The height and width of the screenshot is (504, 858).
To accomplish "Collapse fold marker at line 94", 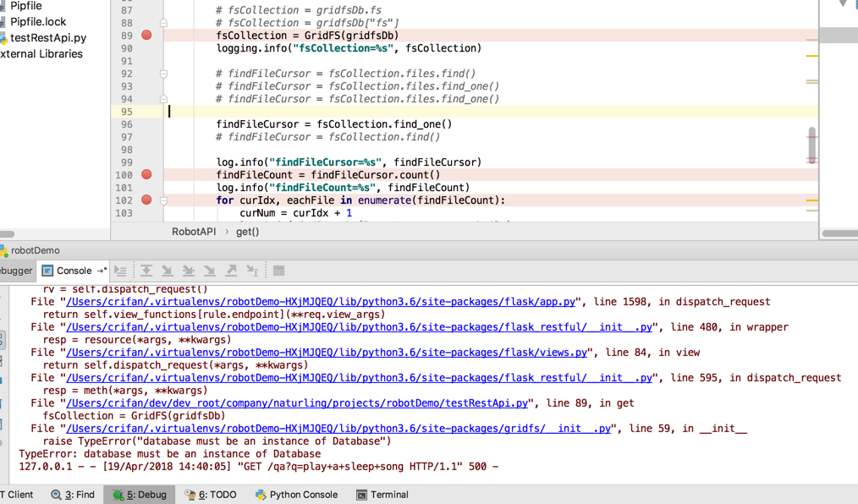I will 163,99.
